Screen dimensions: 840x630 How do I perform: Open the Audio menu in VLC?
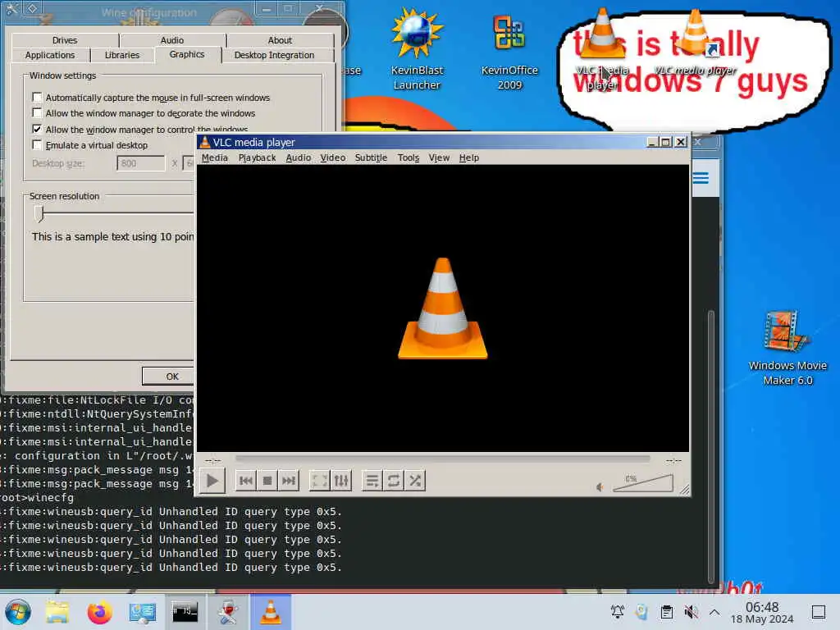pyautogui.click(x=299, y=157)
